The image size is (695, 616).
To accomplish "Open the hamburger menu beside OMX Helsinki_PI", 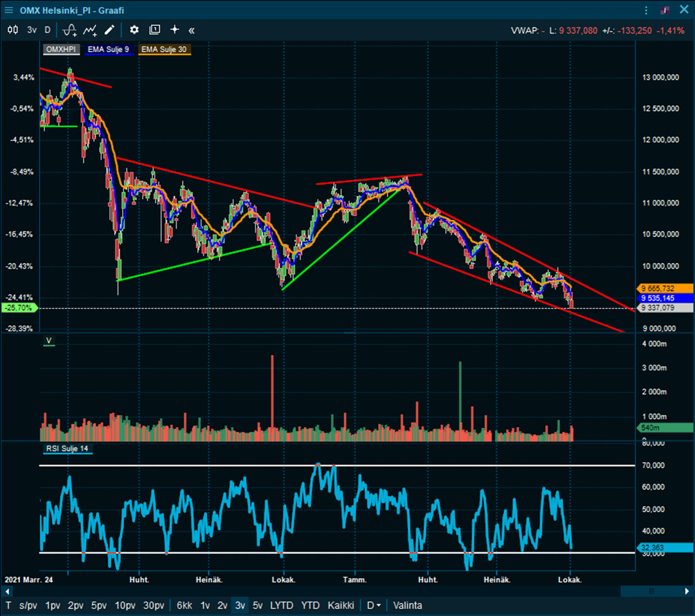I will click(x=8, y=10).
